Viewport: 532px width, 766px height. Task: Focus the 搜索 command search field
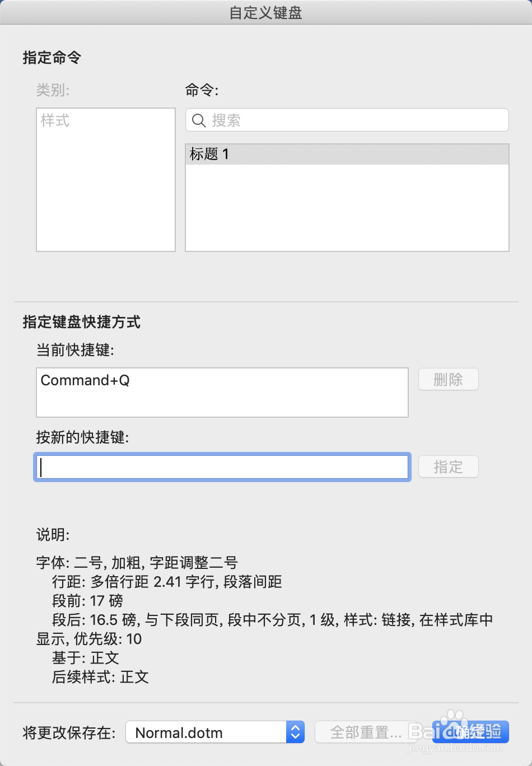[x=353, y=120]
